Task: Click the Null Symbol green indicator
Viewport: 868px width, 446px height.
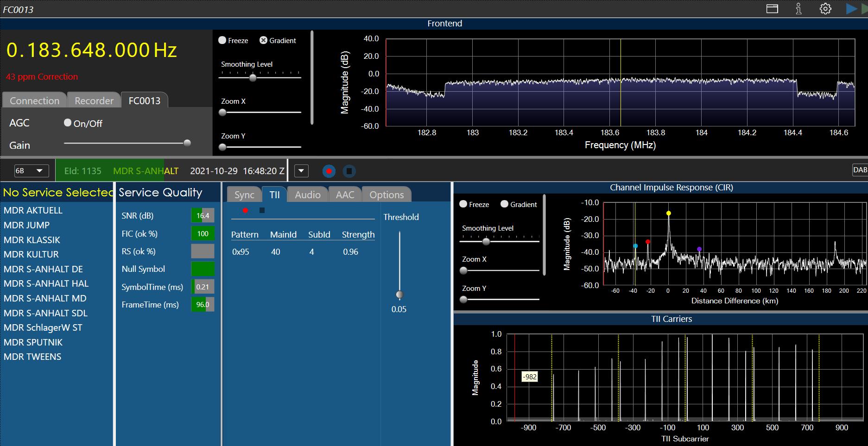Action: (203, 269)
